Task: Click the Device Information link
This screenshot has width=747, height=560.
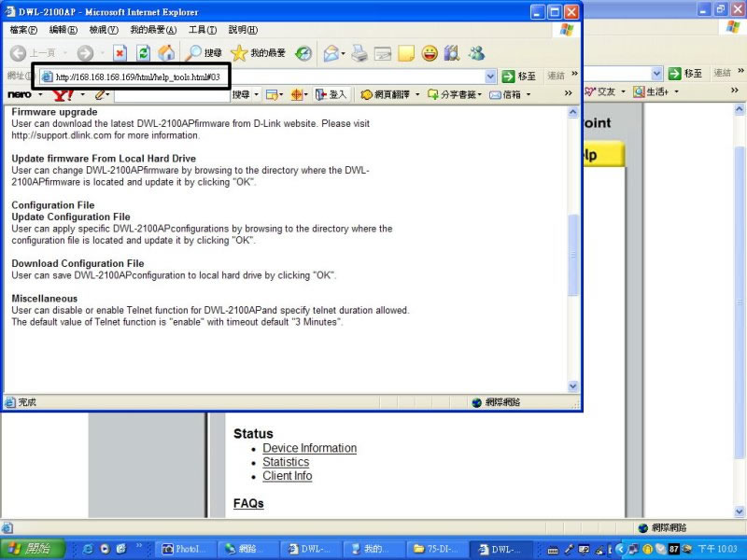Action: pyautogui.click(x=310, y=448)
